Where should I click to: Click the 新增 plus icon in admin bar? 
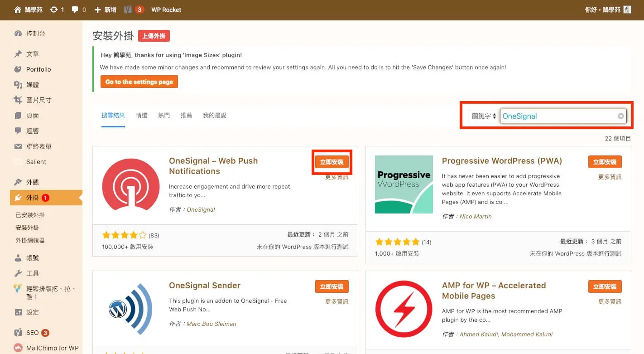(x=97, y=10)
